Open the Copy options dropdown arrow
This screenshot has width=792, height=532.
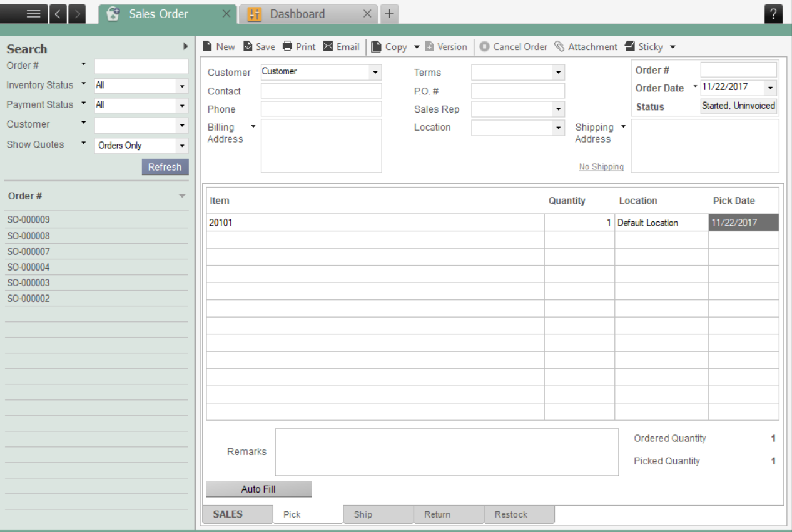(x=417, y=47)
